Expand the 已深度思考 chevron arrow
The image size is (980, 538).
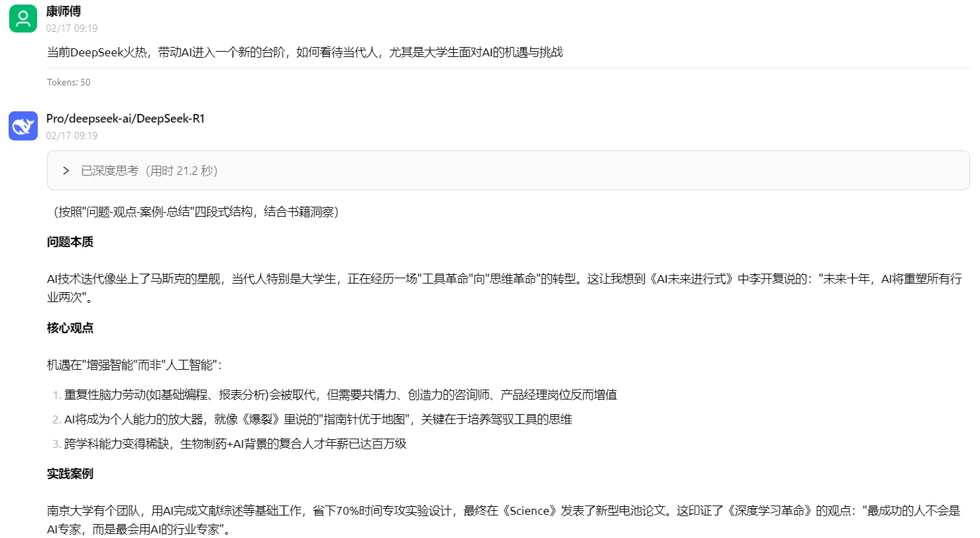pyautogui.click(x=66, y=171)
